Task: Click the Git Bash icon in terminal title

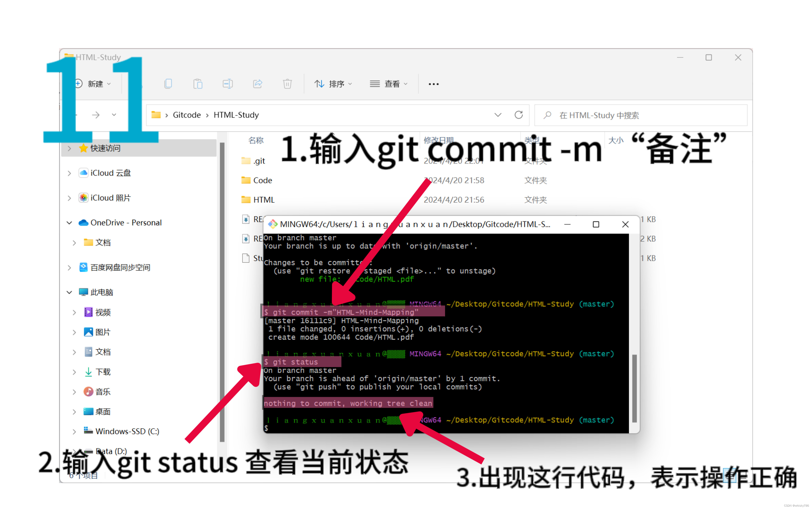Action: [272, 224]
